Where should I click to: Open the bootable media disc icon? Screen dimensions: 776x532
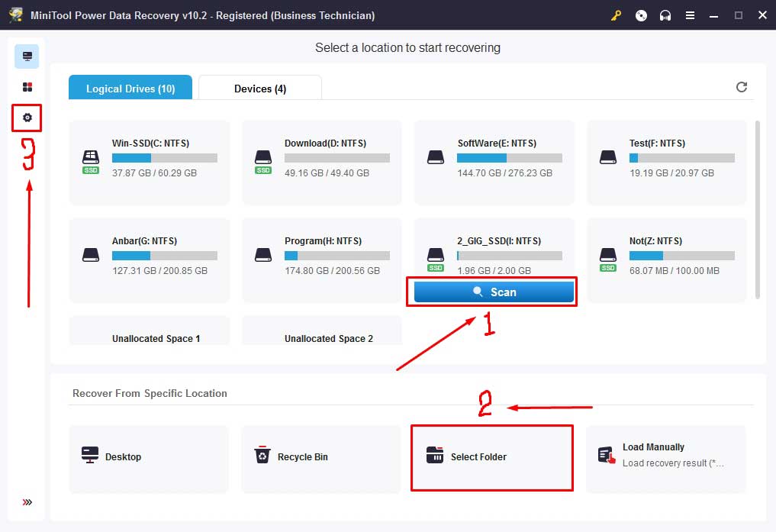pos(641,15)
